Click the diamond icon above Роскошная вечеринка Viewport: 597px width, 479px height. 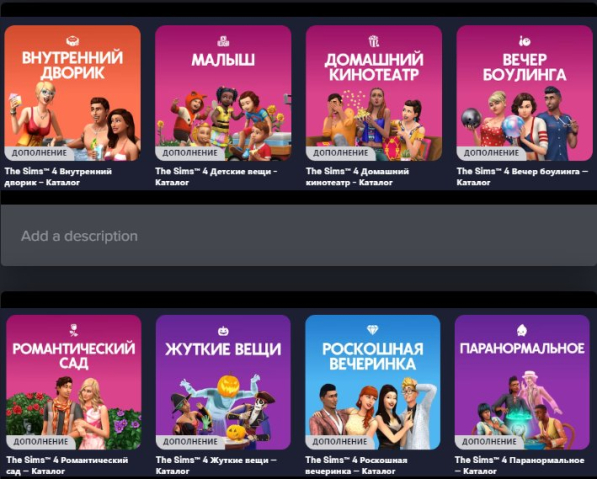click(x=373, y=330)
